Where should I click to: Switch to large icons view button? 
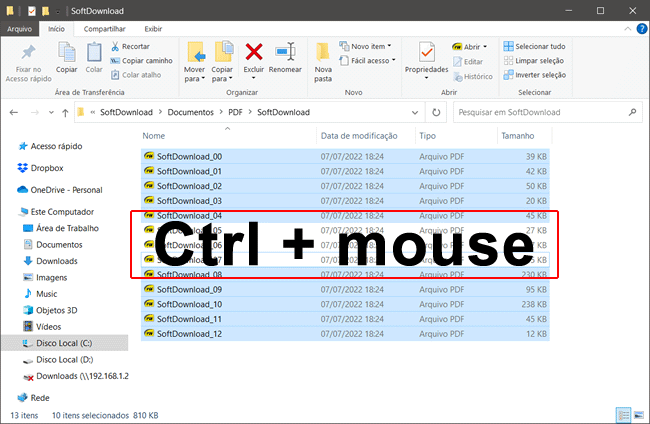[638, 413]
